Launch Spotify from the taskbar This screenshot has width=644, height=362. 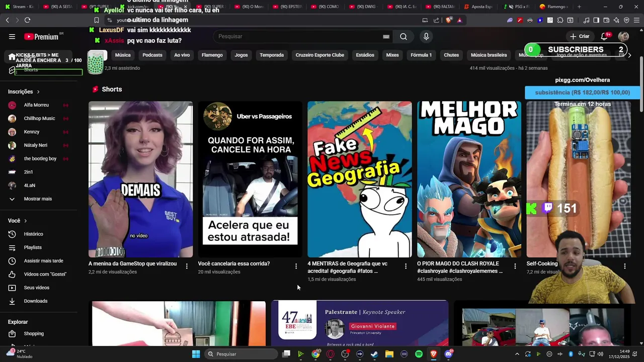point(419,354)
